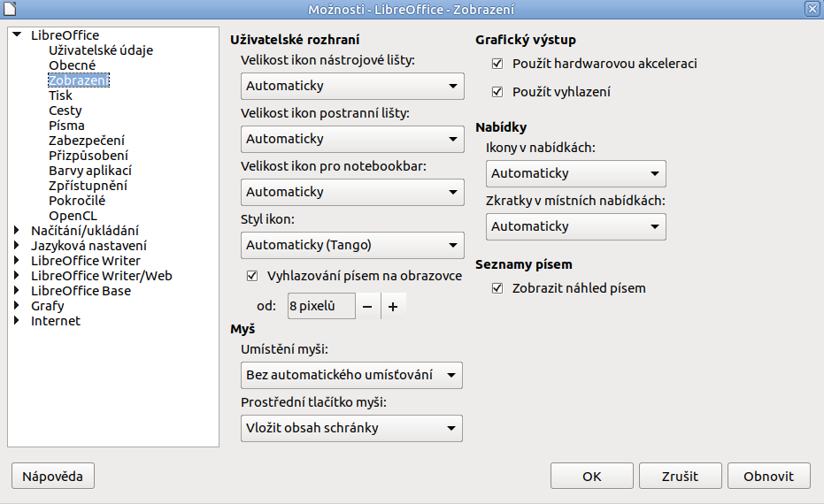Close the Možnosti dialog window
The image size is (824, 504).
812,8
